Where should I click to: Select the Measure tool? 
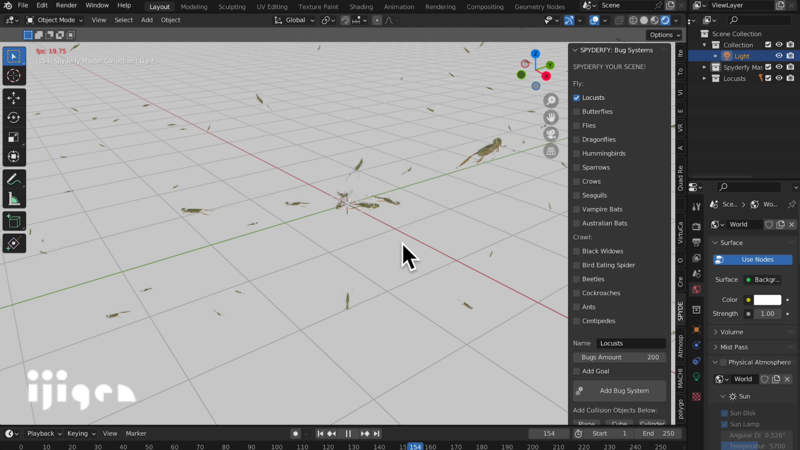[x=14, y=199]
